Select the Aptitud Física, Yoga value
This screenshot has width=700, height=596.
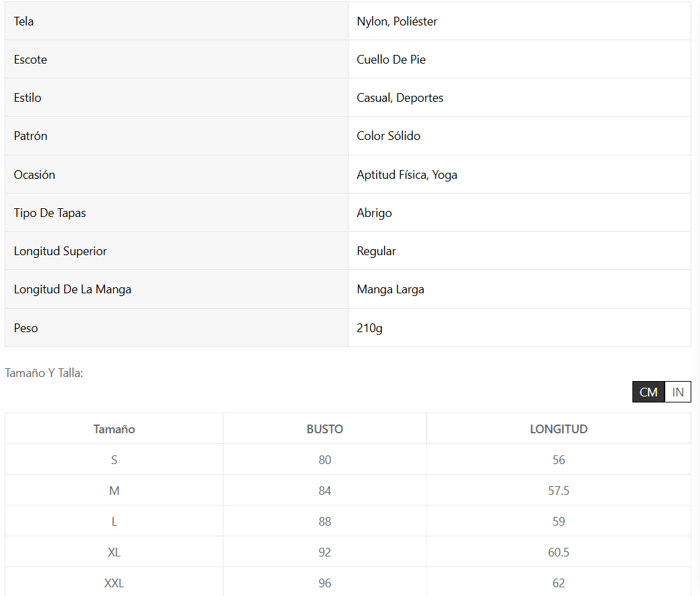tap(407, 175)
